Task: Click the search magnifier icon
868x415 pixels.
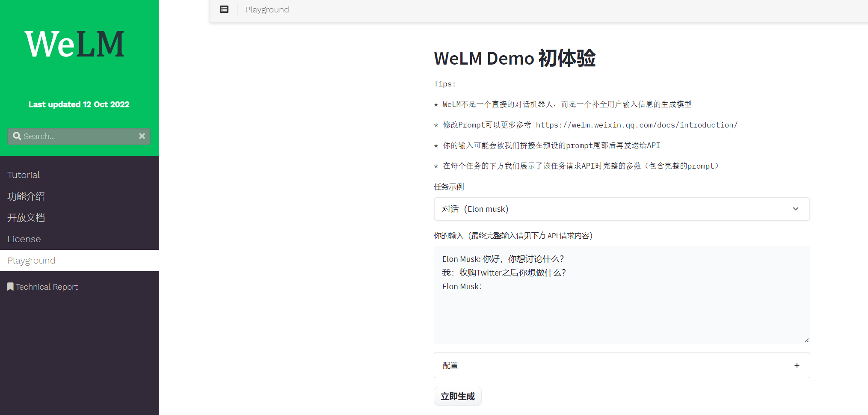Action: (17, 136)
